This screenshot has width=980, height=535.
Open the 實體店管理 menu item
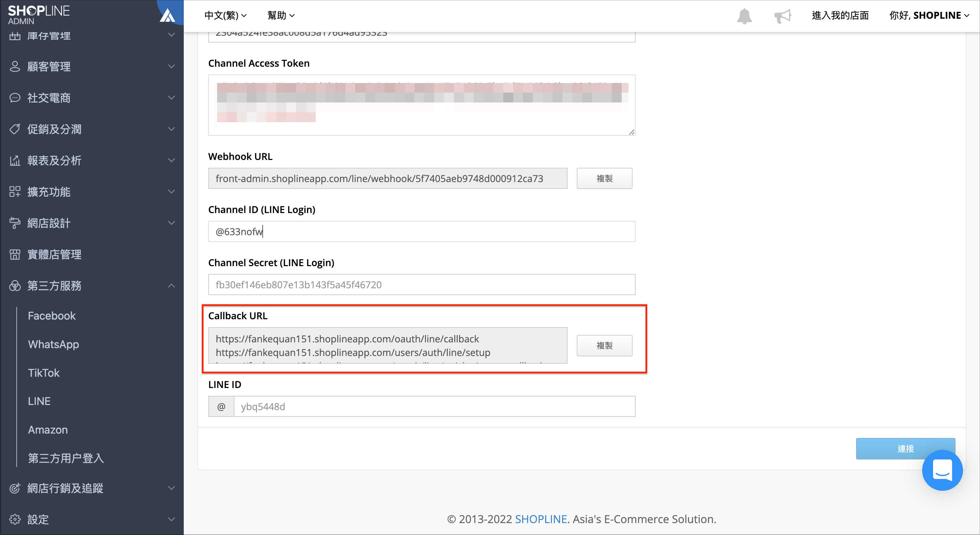pyautogui.click(x=54, y=254)
